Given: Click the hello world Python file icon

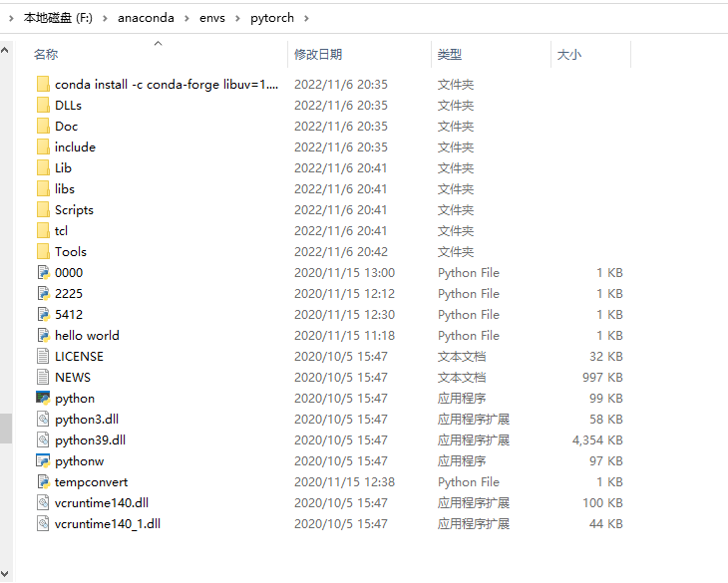Looking at the screenshot, I should click(43, 335).
